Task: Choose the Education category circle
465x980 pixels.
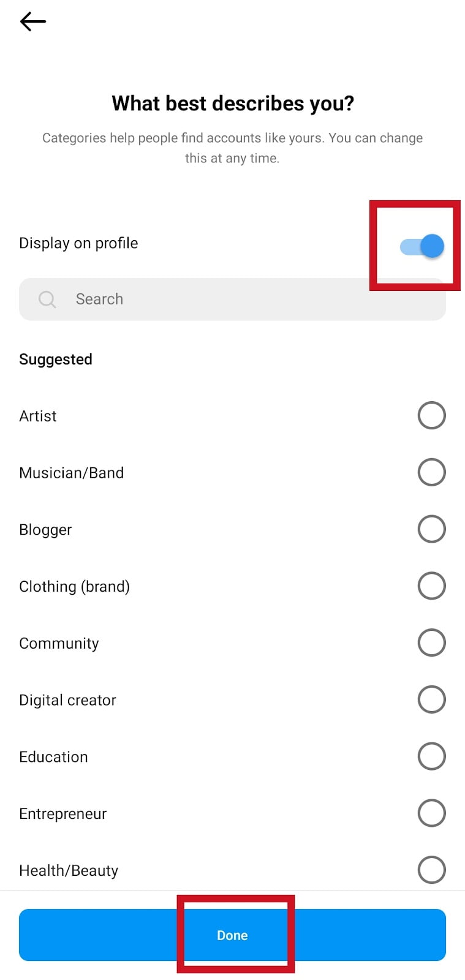Action: click(432, 756)
